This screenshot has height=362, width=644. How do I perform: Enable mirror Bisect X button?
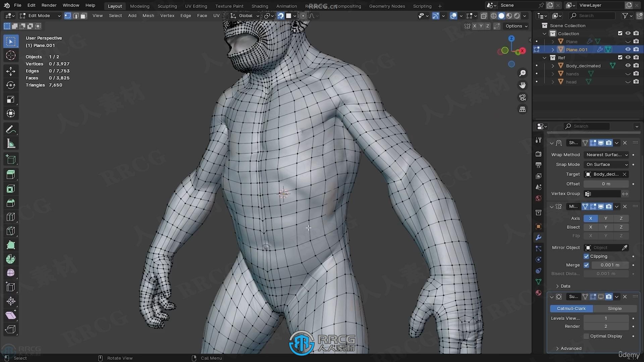[x=591, y=227]
